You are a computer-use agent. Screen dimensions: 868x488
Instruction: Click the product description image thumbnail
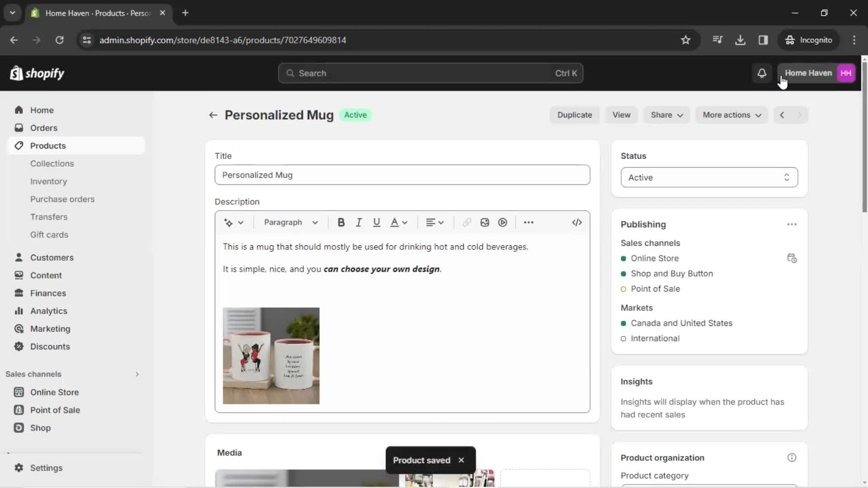pyautogui.click(x=271, y=356)
